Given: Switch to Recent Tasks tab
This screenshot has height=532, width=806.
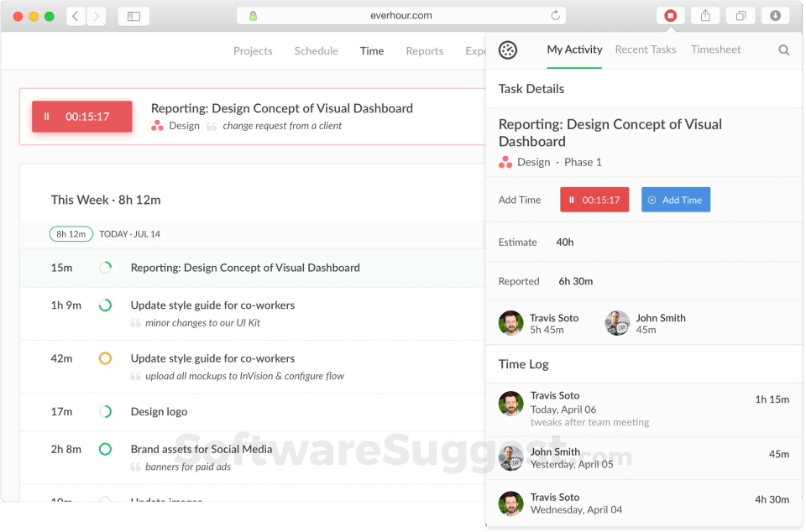Looking at the screenshot, I should pos(646,50).
